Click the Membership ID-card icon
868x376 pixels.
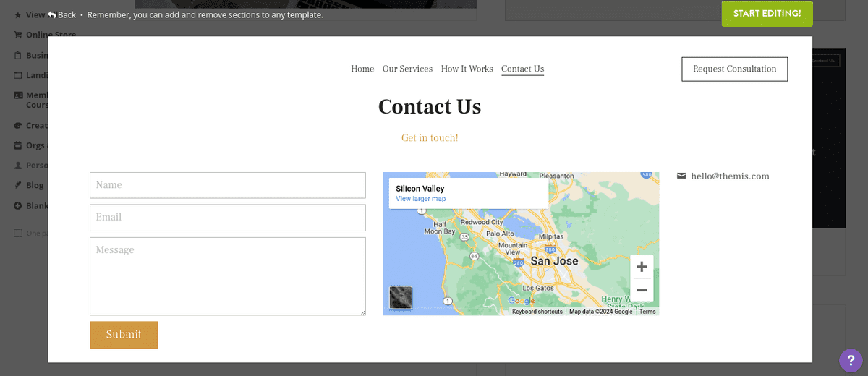[x=18, y=95]
